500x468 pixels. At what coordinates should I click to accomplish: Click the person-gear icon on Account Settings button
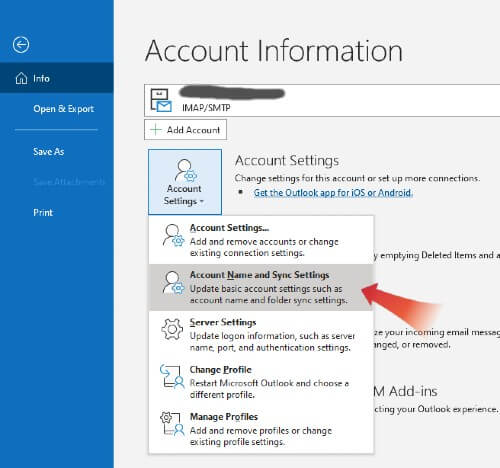coord(185,170)
